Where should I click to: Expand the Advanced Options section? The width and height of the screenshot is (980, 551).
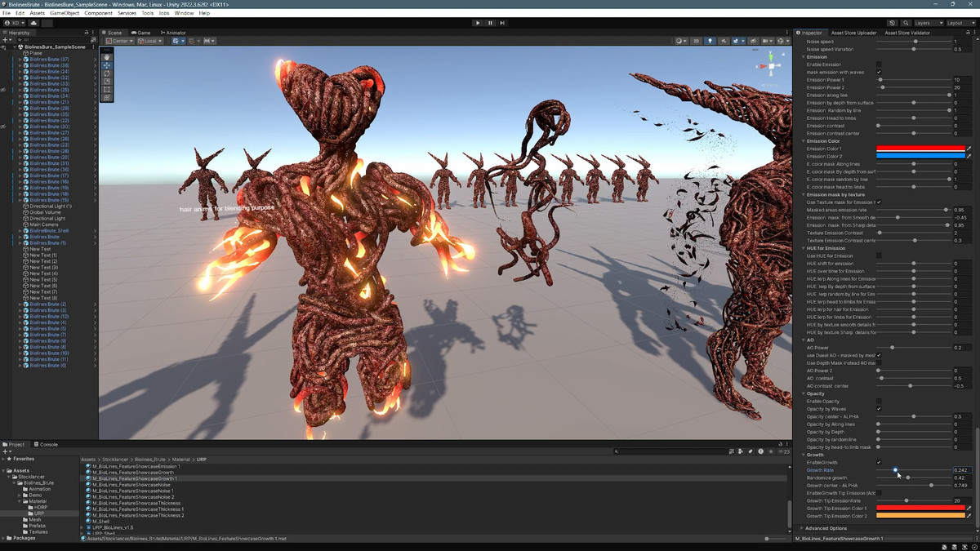point(804,528)
